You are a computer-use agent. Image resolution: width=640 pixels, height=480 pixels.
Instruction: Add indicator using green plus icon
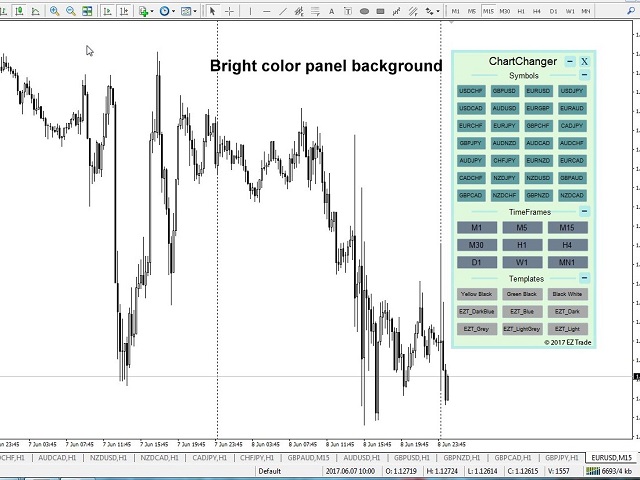tap(143, 11)
